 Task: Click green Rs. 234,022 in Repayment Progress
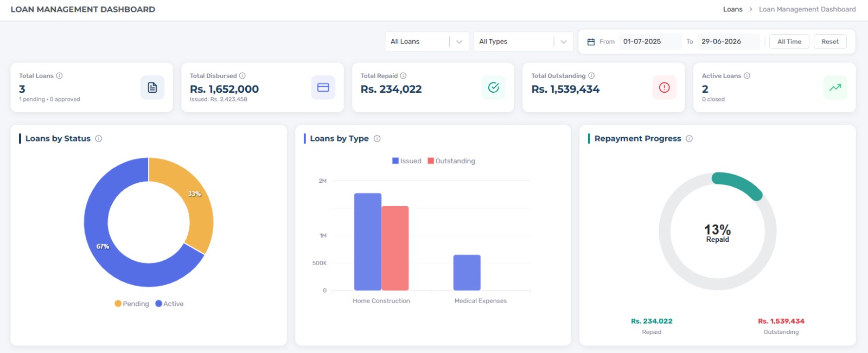click(652, 321)
